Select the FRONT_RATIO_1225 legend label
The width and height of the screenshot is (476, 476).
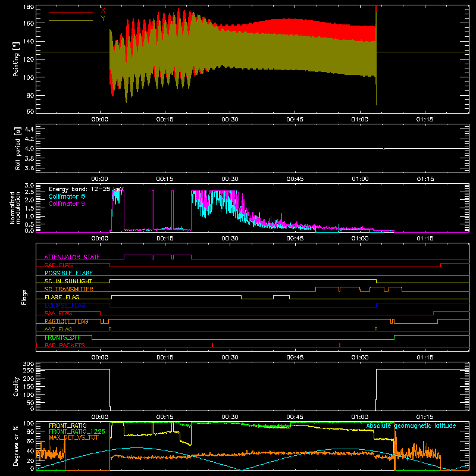tap(77, 431)
